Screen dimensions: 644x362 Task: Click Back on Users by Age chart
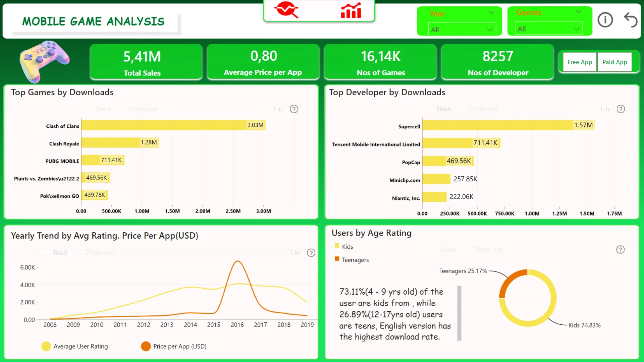448,250
